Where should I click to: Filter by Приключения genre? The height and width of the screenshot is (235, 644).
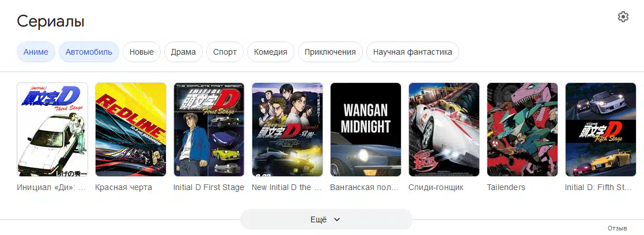pyautogui.click(x=330, y=52)
